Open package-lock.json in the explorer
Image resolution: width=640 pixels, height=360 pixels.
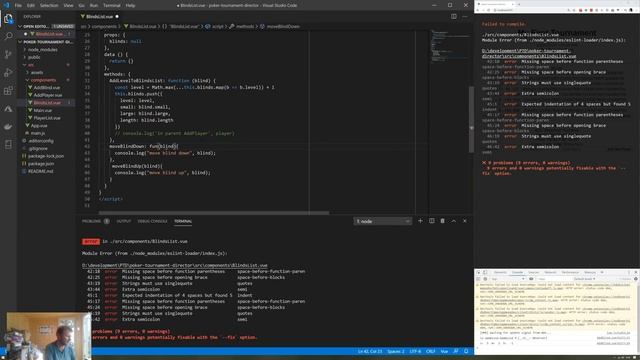click(x=46, y=156)
